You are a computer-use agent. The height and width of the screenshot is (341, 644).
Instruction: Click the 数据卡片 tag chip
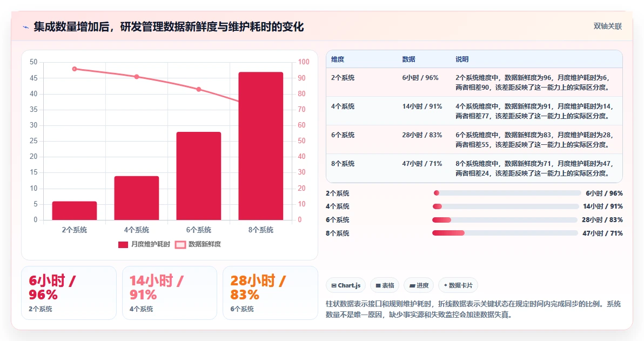coord(458,285)
